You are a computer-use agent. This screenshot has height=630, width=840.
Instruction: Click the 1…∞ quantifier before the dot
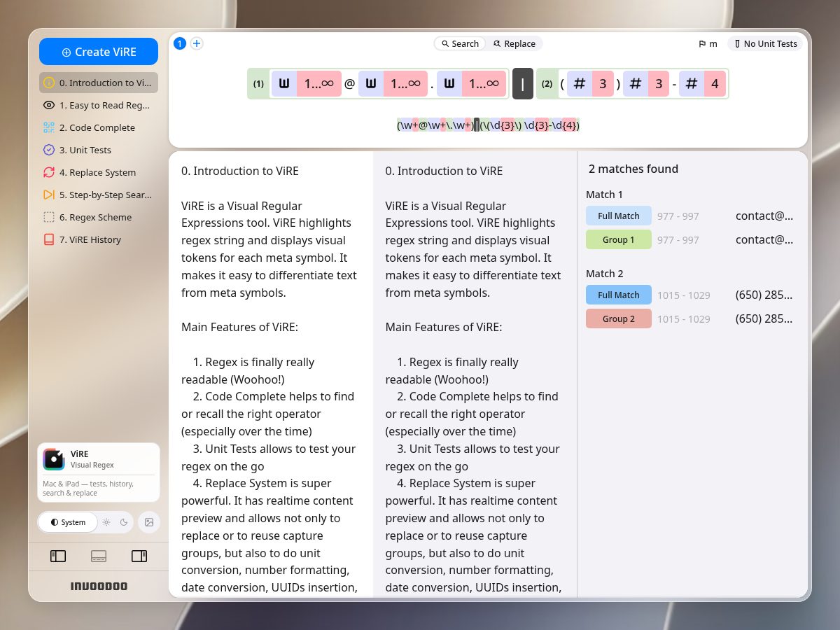405,84
